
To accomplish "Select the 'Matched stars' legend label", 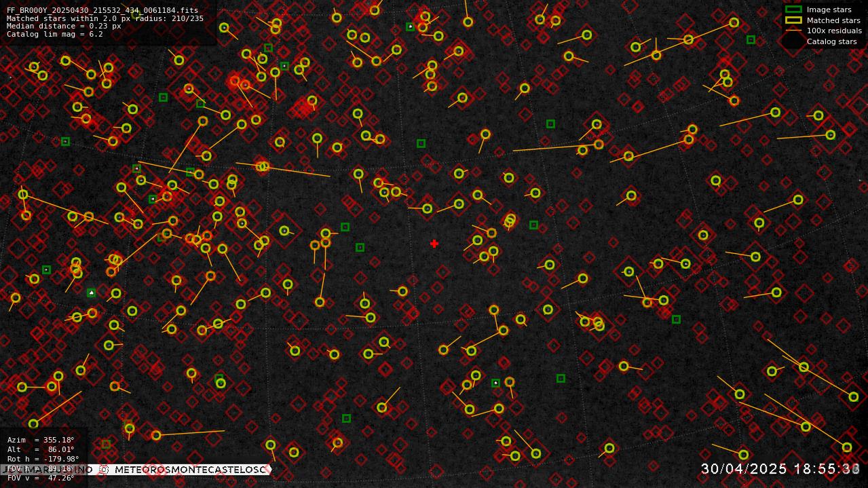I will click(x=833, y=20).
